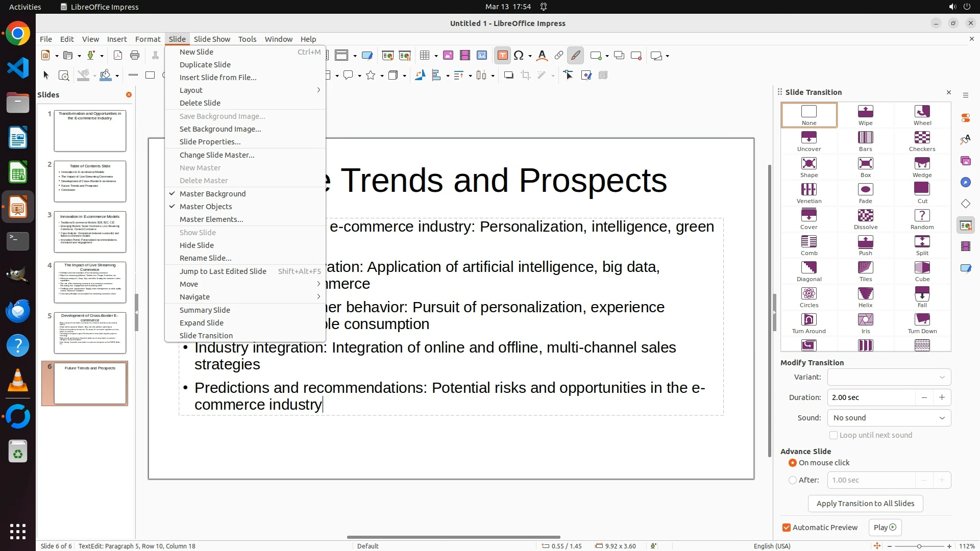The image size is (980, 551).
Task: Click the Insert Special Character omega icon
Action: 519,56
